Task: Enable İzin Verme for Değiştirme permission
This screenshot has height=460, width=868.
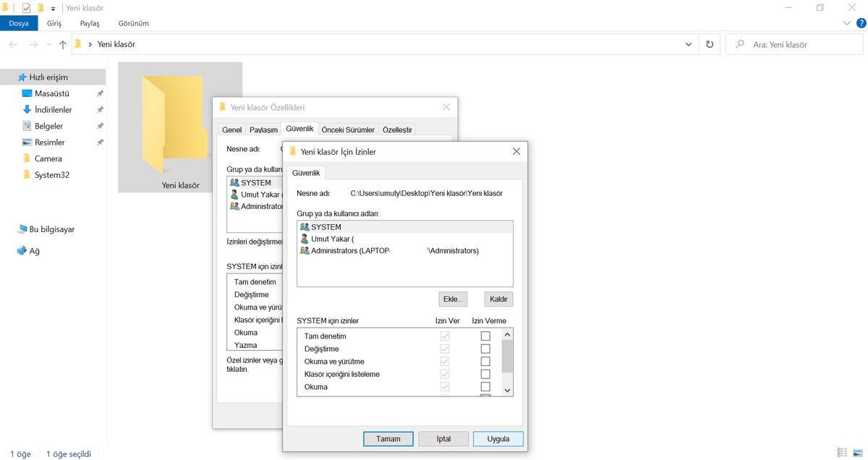Action: 485,348
